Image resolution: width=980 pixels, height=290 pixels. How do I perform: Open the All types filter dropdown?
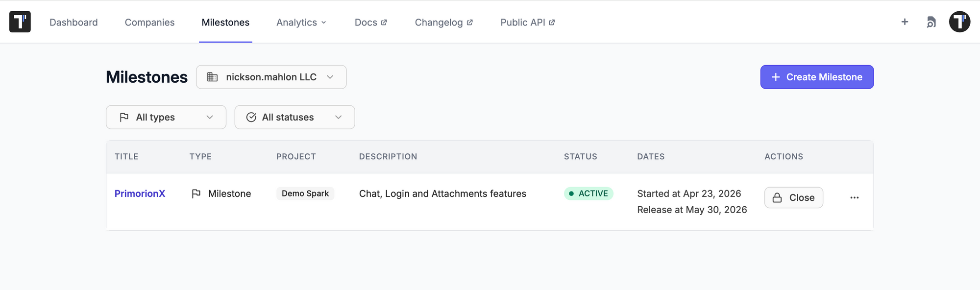(166, 117)
